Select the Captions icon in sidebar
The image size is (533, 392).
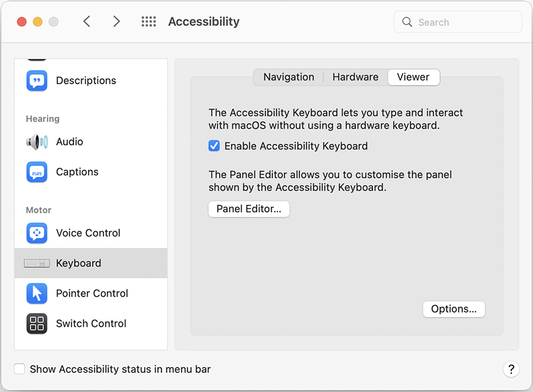coord(37,172)
